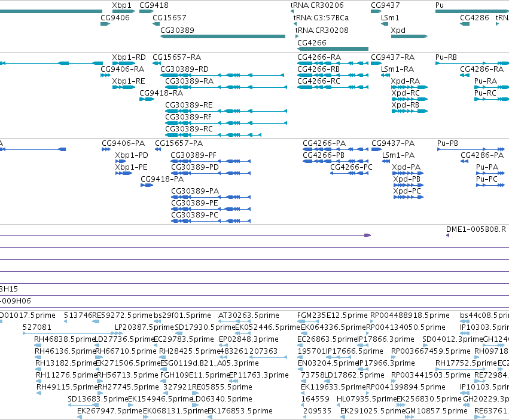Image resolution: width=509 pixels, height=420 pixels.
Task: Click the CG9437-RA transcript label
Action: [x=393, y=57]
